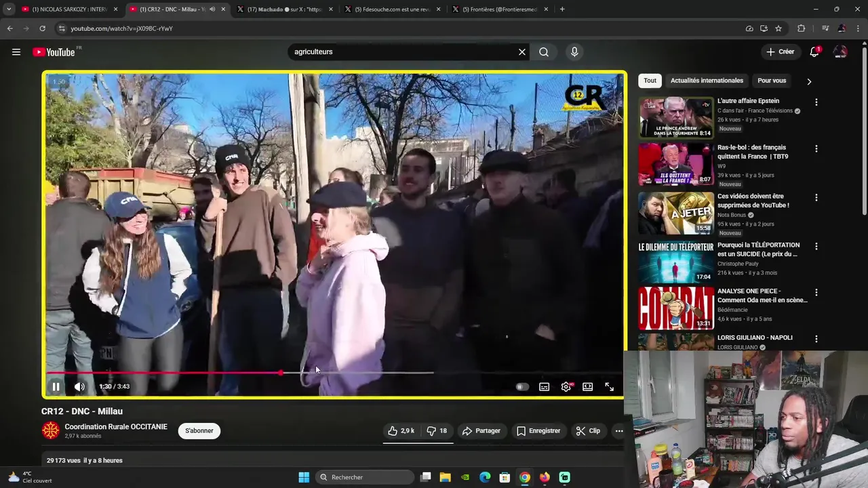Open File Explorer from taskbar
This screenshot has height=488, width=868.
(x=446, y=477)
